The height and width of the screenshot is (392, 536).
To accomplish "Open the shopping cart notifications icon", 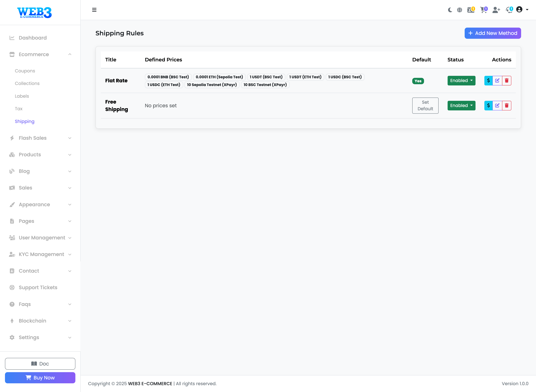I will point(483,10).
